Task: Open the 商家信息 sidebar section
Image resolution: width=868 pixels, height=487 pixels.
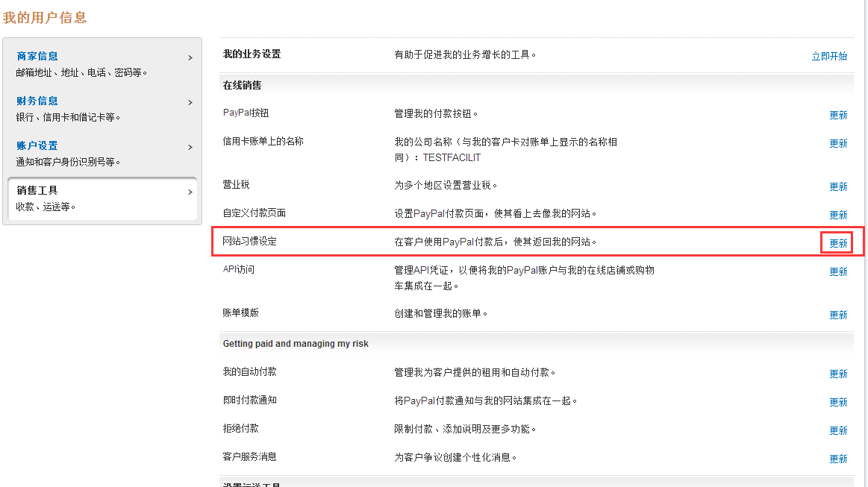Action: coord(37,56)
